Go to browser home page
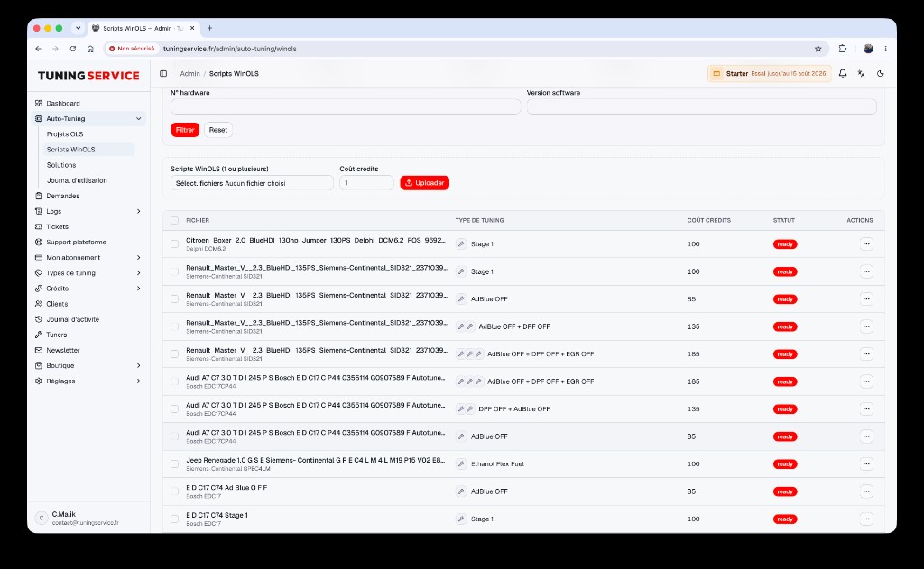 coord(90,49)
